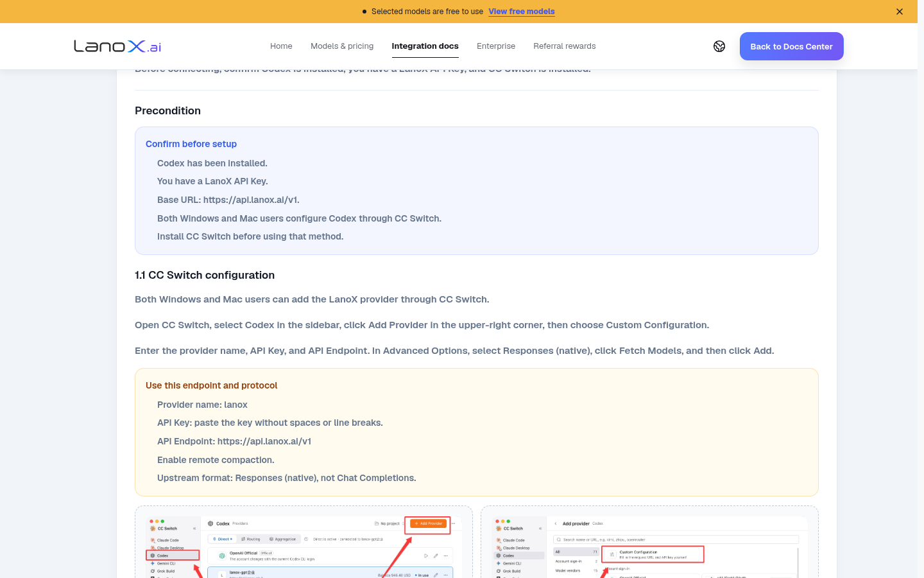Click Back to Docs Center button

pyautogui.click(x=791, y=46)
